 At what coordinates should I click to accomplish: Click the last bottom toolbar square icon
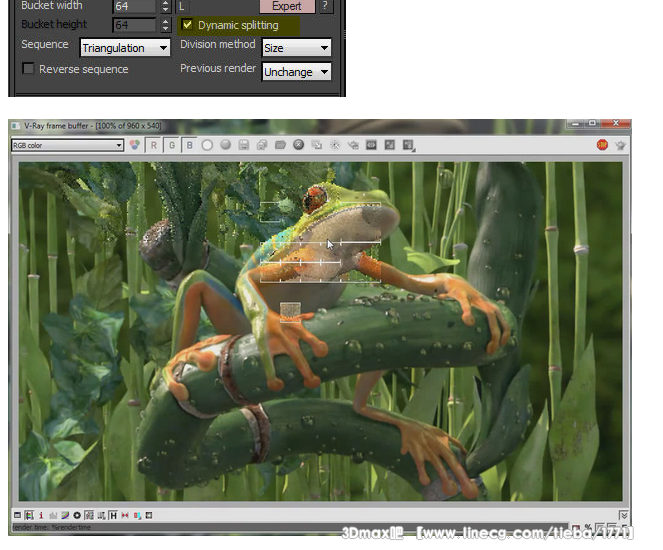(x=149, y=515)
